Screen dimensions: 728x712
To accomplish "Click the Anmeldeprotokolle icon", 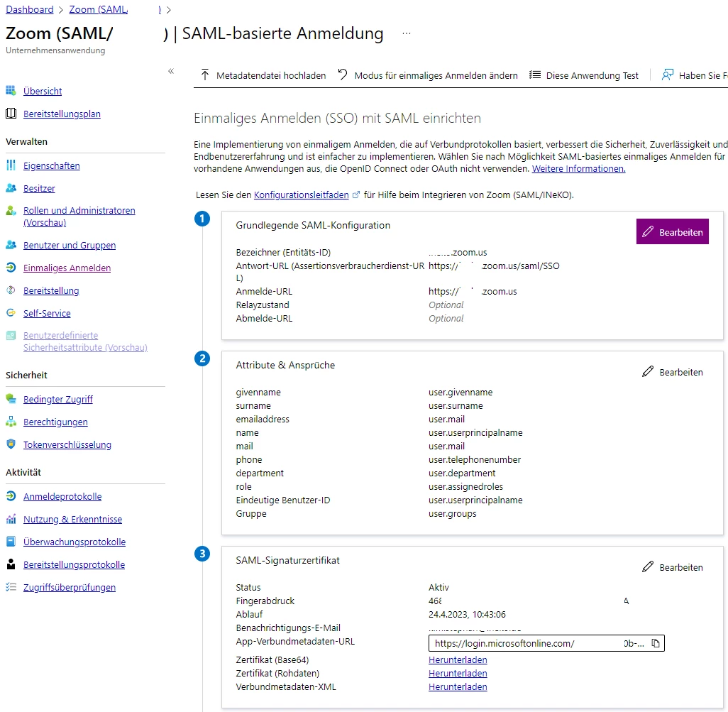I will [11, 496].
